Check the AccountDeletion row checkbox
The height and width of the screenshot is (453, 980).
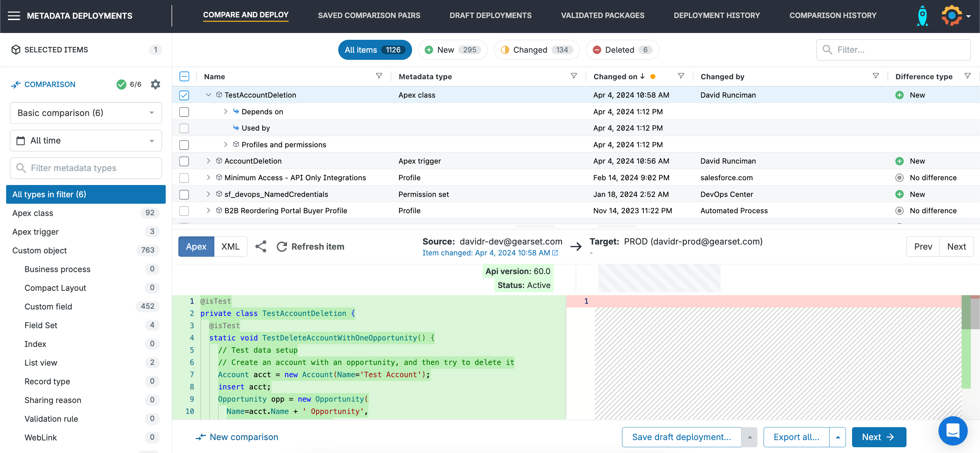184,161
